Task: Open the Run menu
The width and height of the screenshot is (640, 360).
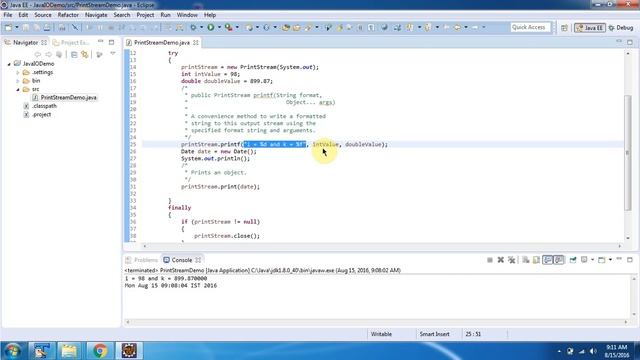Action: pyautogui.click(x=165, y=15)
